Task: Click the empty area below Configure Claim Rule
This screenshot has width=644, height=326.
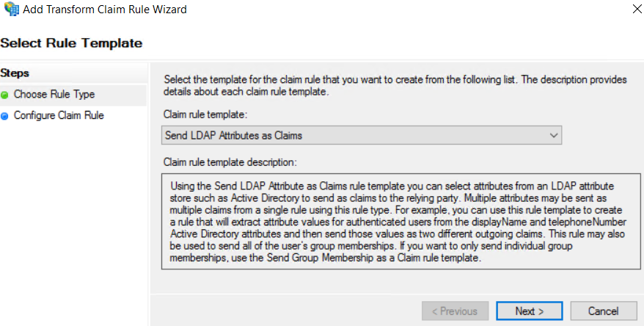Action: [73, 222]
